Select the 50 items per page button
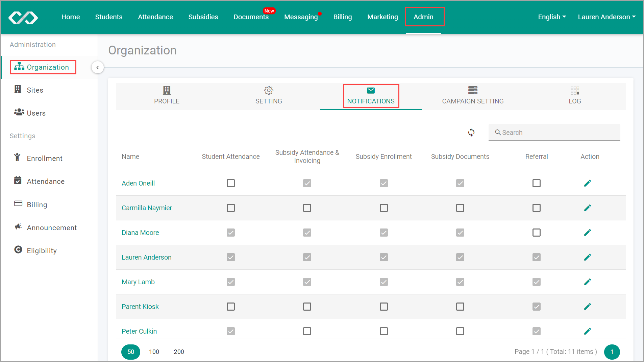The image size is (644, 362). (131, 352)
